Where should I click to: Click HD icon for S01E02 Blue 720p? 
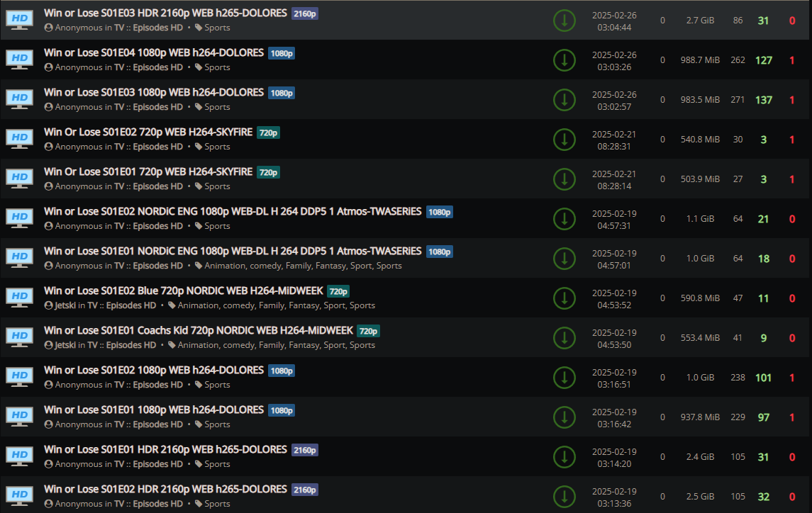pos(20,298)
